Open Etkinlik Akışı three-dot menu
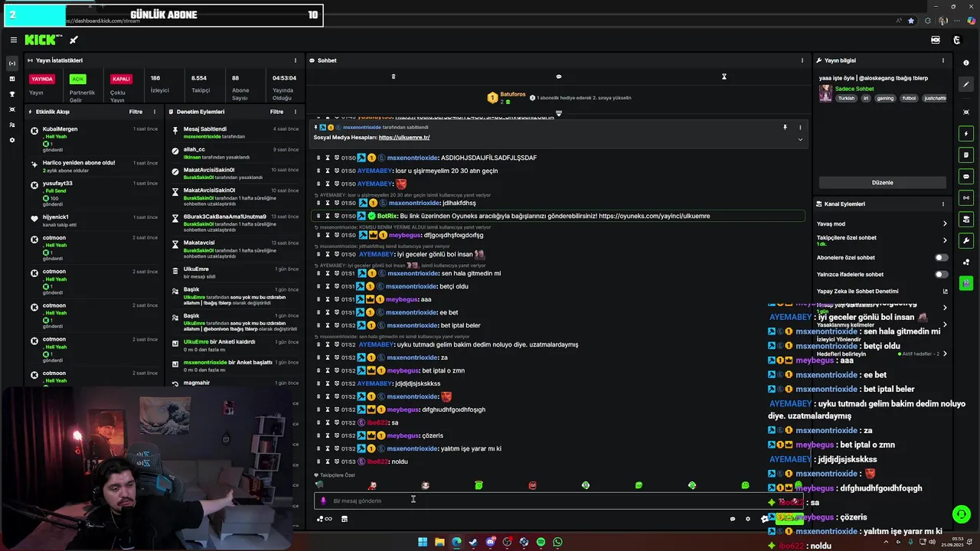 tap(154, 112)
